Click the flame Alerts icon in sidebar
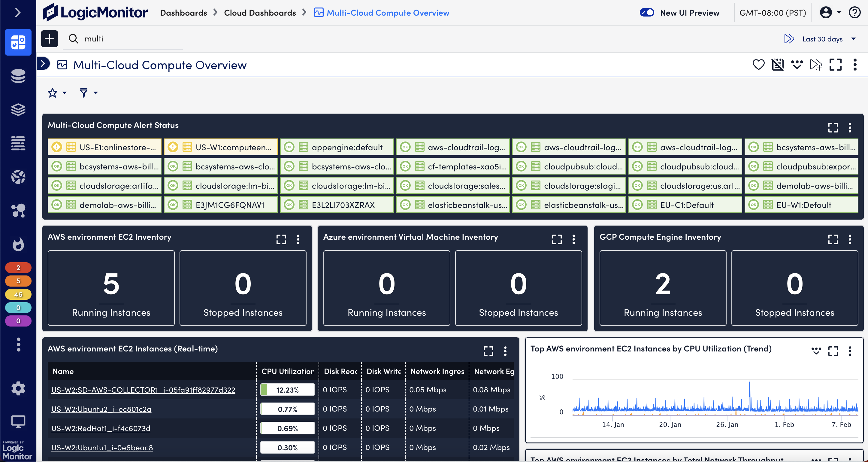This screenshot has height=462, width=868. pos(18,244)
